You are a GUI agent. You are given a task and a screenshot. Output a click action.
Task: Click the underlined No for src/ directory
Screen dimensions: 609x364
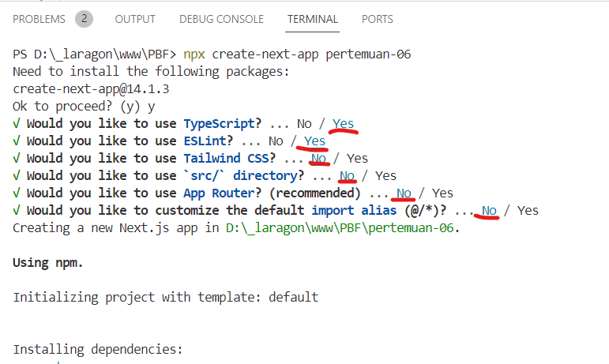(x=348, y=175)
